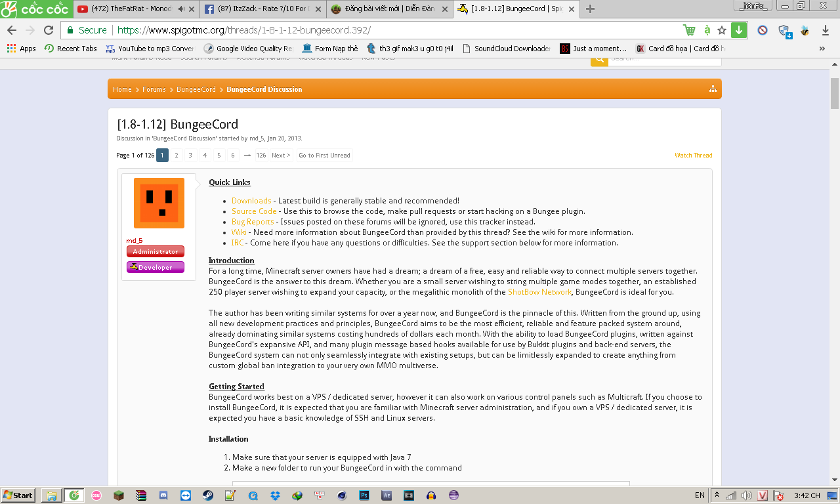The width and height of the screenshot is (840, 504).
Task: Switch the EN input language indicator
Action: click(x=700, y=495)
